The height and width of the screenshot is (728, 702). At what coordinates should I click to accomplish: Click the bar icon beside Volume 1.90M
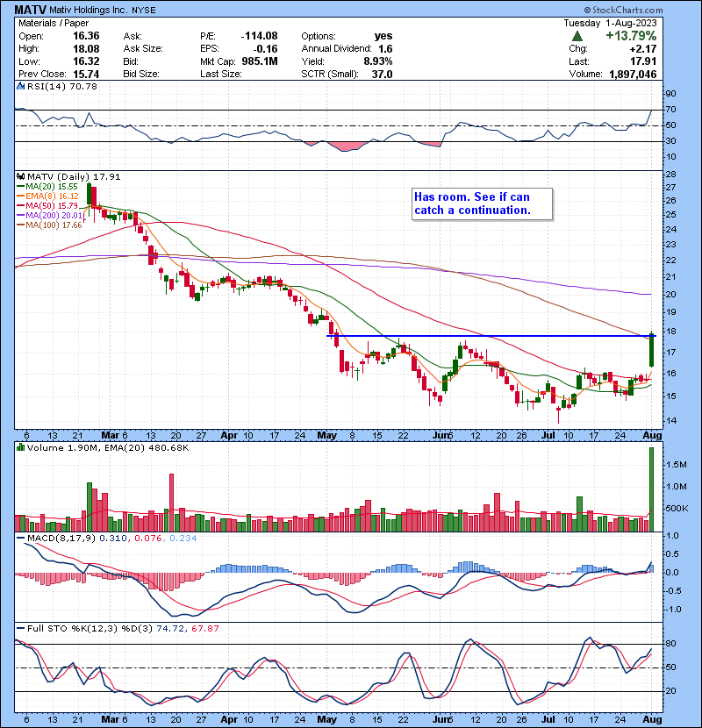21,447
